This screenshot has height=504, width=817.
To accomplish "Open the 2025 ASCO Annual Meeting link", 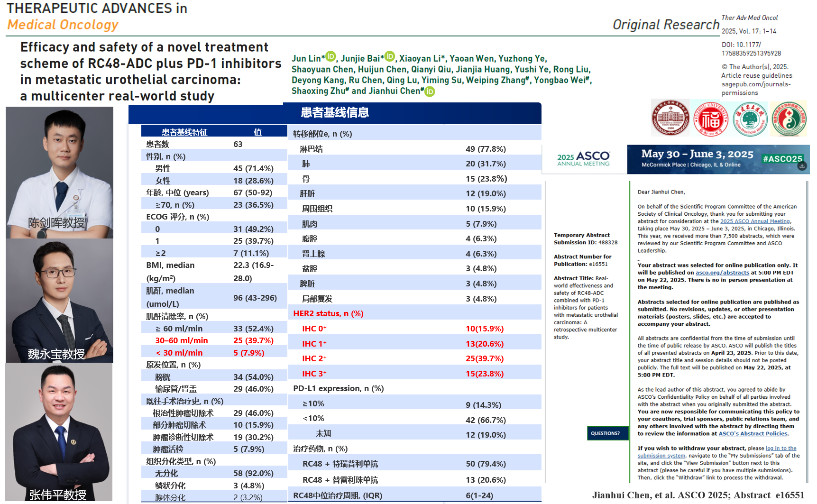I will (x=755, y=221).
